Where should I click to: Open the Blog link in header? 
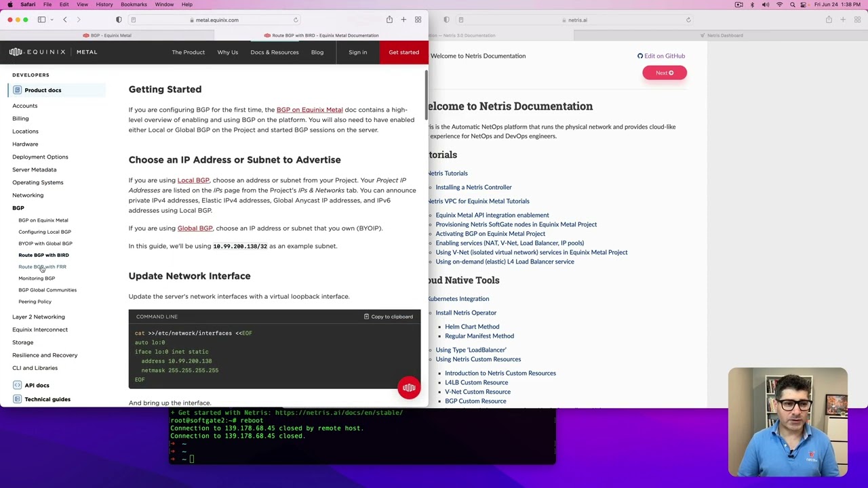[317, 52]
